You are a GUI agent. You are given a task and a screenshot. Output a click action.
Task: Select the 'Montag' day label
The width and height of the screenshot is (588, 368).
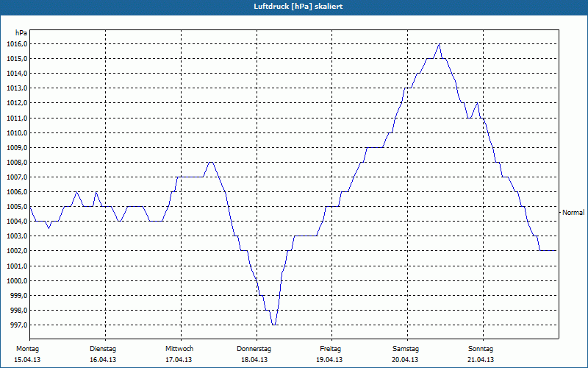click(27, 349)
